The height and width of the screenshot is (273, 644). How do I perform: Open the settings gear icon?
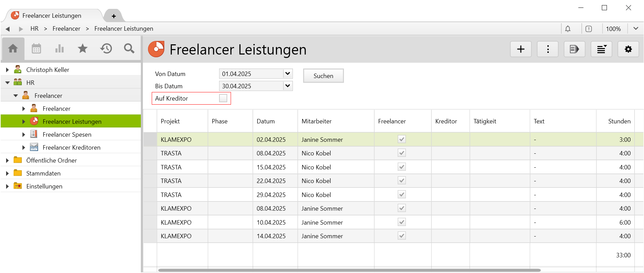pyautogui.click(x=628, y=49)
